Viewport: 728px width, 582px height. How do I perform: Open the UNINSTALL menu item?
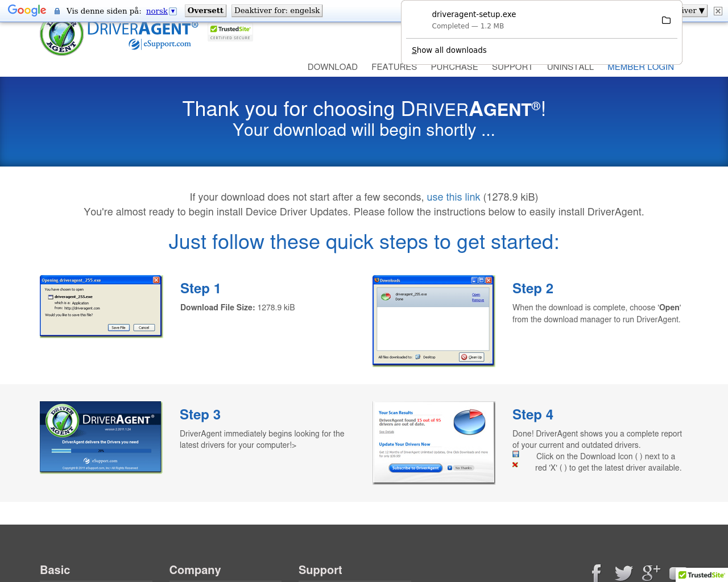click(570, 67)
